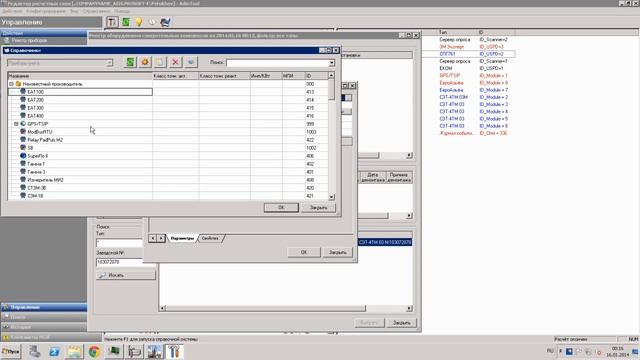Click the Искать search button

[x=126, y=275]
